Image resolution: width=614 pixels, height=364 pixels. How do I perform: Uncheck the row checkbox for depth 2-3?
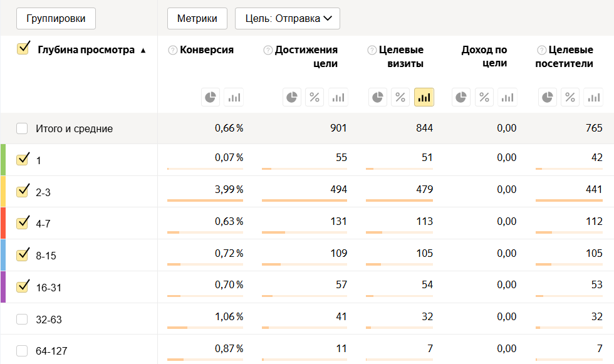coord(23,190)
